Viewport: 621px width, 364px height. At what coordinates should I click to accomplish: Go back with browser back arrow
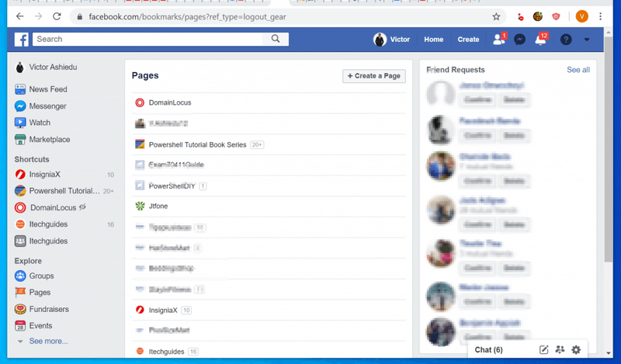point(20,16)
